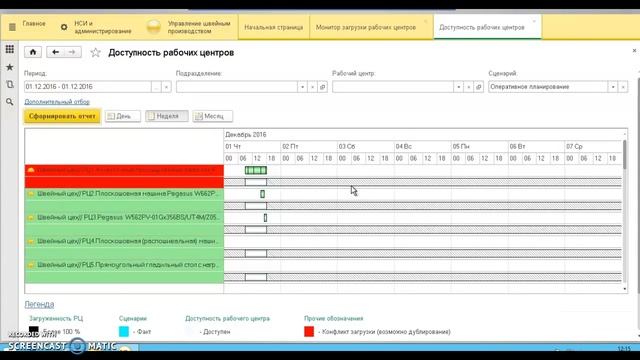Screen dimensions: 640x360
Task: Open the Легенда link
Action: point(39,304)
